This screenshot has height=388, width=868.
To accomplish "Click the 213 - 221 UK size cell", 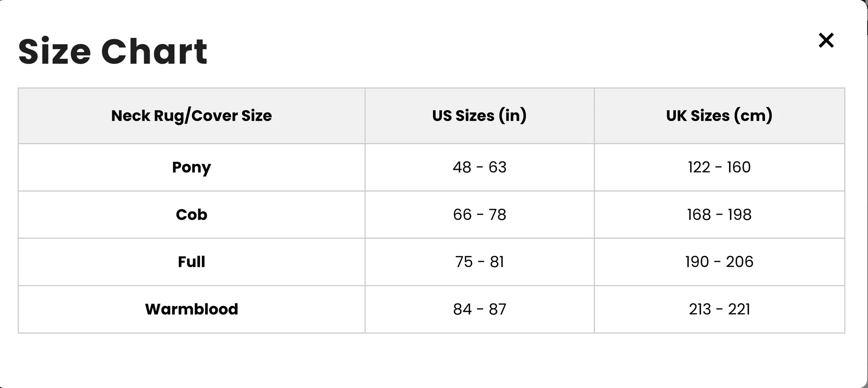I will (x=719, y=309).
